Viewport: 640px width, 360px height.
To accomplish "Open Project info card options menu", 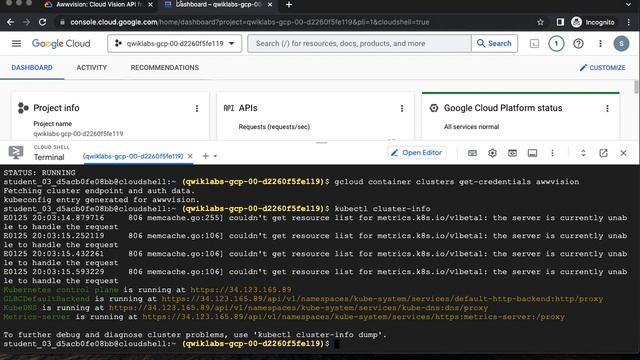I will coord(197,108).
